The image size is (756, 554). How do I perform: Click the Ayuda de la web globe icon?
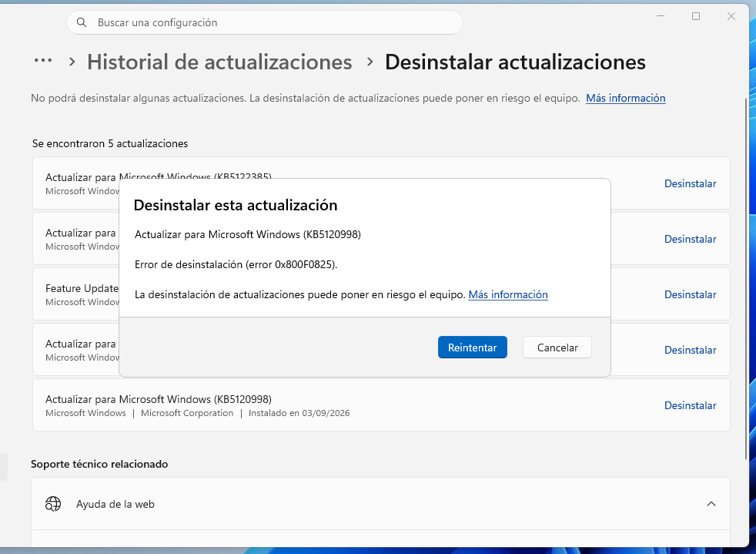coord(53,504)
